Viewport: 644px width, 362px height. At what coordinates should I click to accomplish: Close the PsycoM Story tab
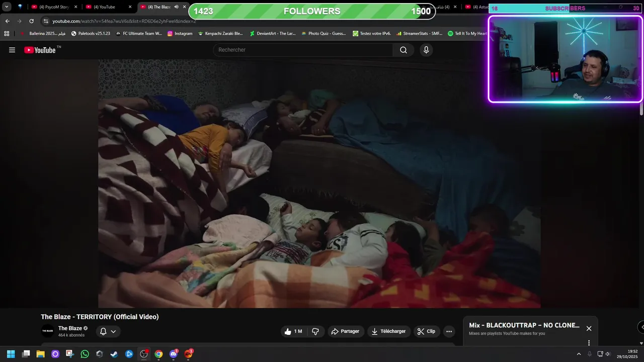pyautogui.click(x=75, y=7)
